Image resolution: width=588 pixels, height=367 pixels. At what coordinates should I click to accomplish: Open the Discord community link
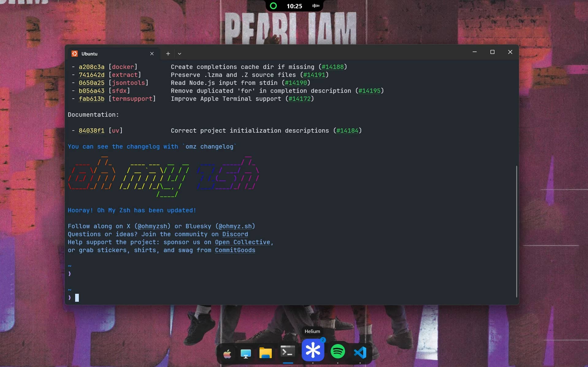[x=235, y=234]
